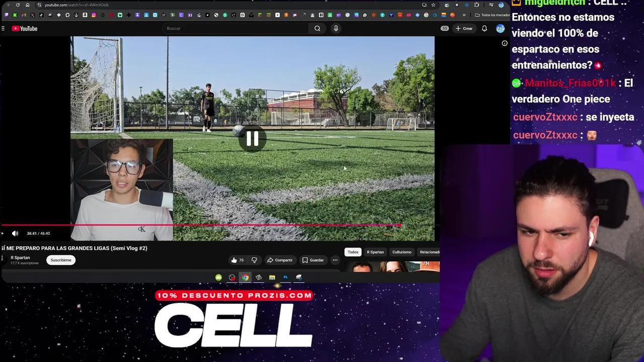Open the YouTube account avatar menu
Screen dimensions: 644x362
[500, 29]
